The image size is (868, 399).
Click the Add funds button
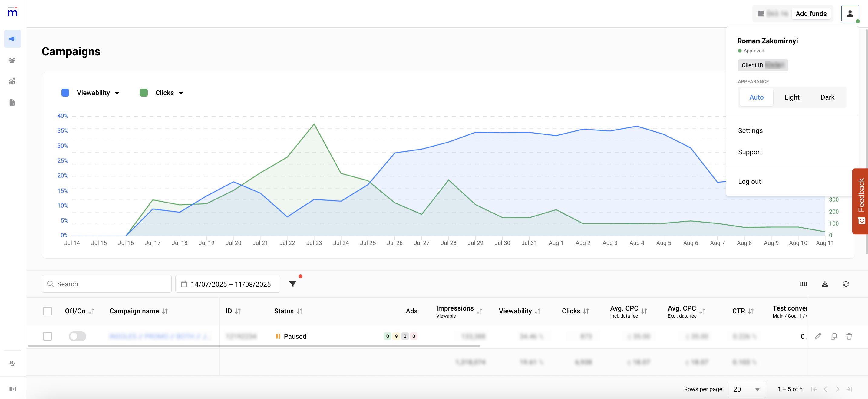click(811, 14)
